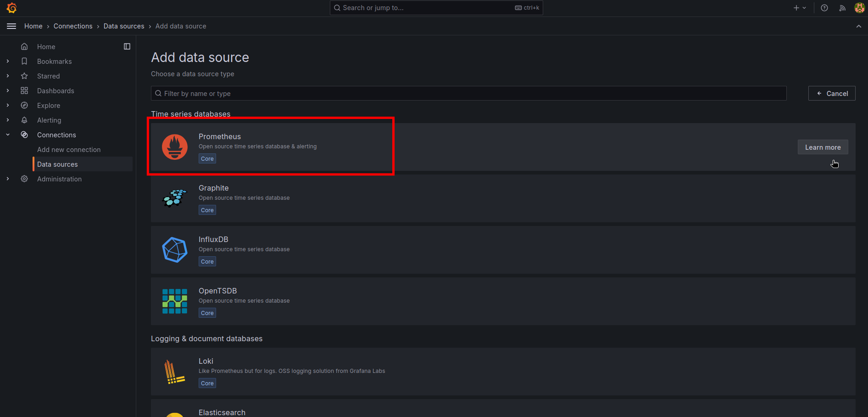Click the Loki logo icon

point(174,372)
